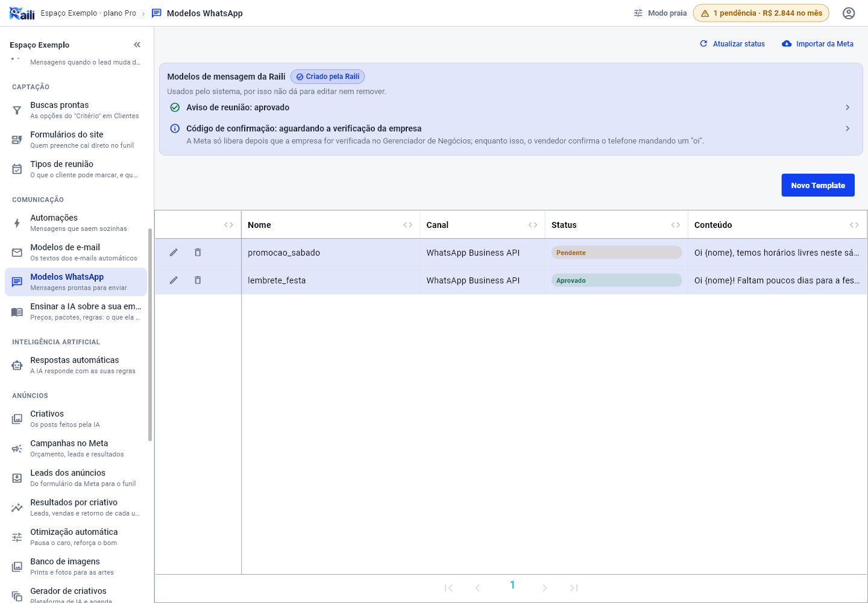Expand the Código de confirmação row chevron

pyautogui.click(x=848, y=128)
